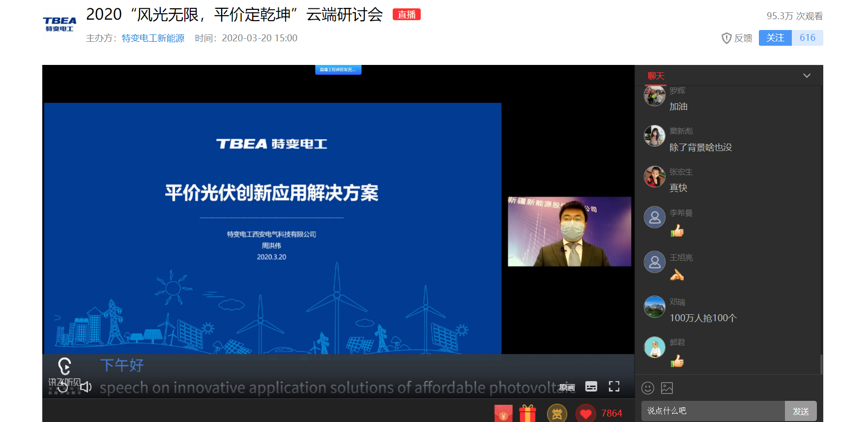Open the 原画 video quality selector

coord(567,387)
